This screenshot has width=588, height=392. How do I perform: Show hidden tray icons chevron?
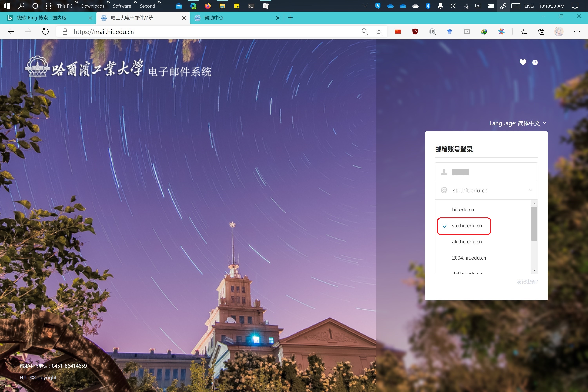365,6
